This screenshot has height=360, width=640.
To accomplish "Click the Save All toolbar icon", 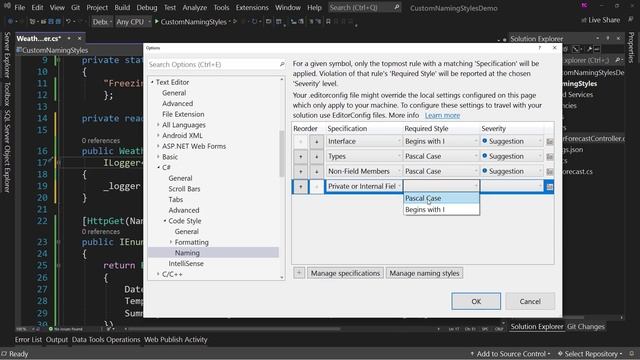I will (58, 21).
